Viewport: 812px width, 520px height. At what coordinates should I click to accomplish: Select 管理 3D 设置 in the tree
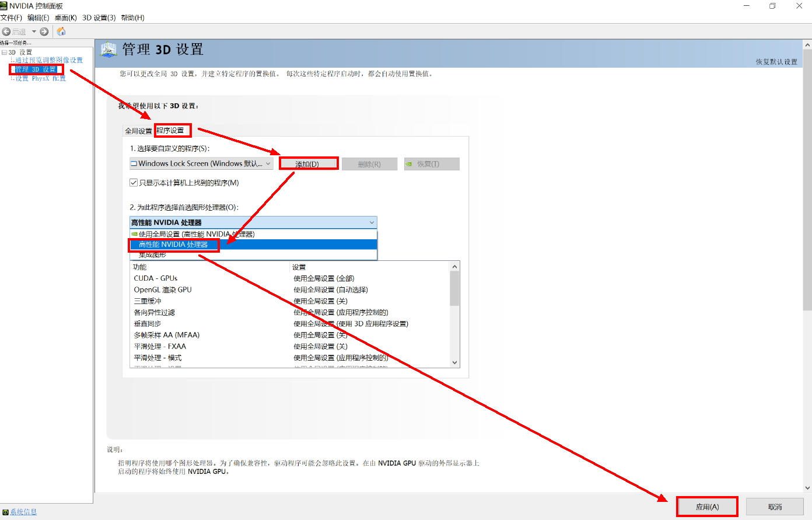36,69
